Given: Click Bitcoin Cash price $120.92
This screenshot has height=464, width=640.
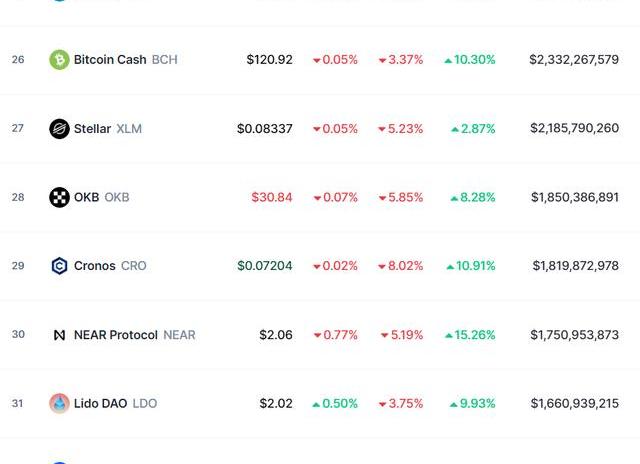Looking at the screenshot, I should (270, 60).
